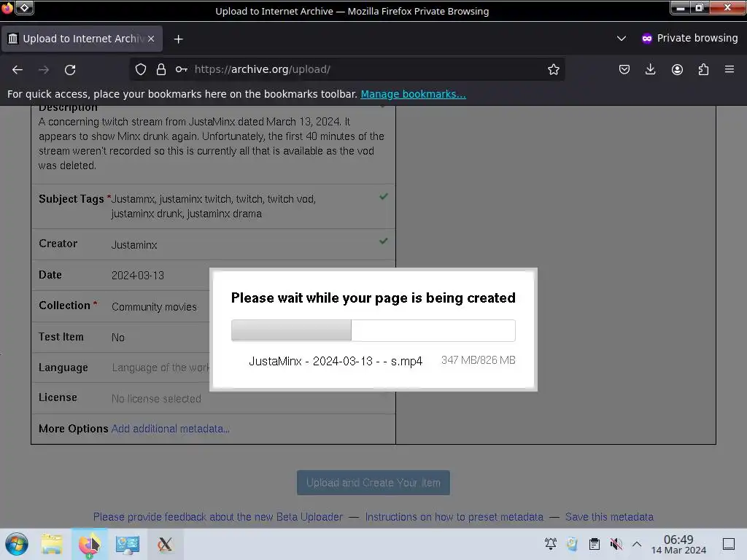The height and width of the screenshot is (560, 747).
Task: Open Beta Uploader feedback link
Action: pyautogui.click(x=217, y=517)
